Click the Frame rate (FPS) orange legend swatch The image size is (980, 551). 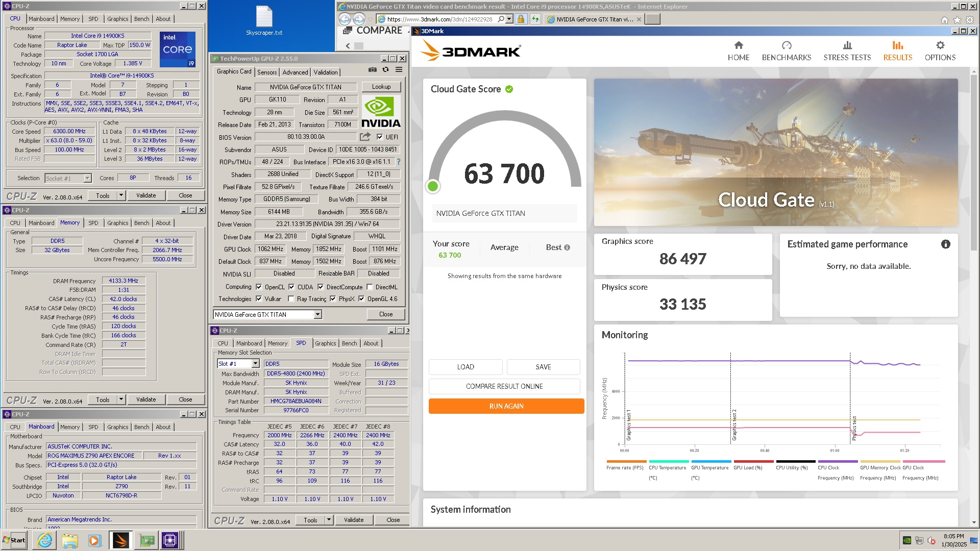626,461
